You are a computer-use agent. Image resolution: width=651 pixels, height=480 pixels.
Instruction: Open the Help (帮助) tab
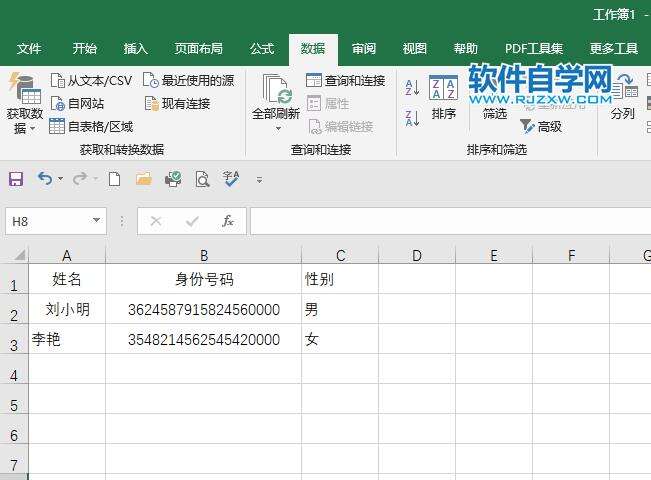pos(466,49)
